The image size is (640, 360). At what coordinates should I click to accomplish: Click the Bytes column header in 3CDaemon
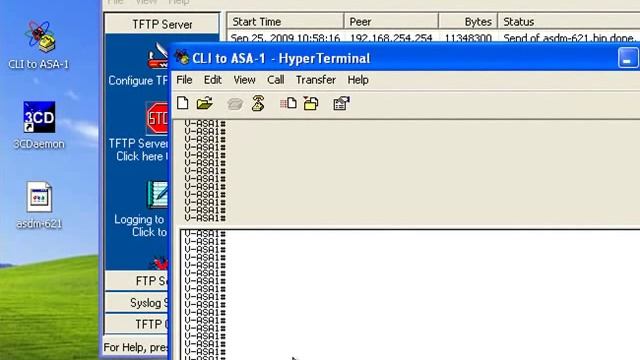468,22
